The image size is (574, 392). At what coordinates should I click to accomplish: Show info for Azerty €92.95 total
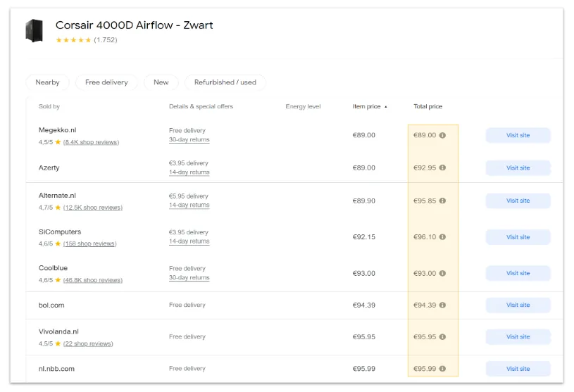442,167
